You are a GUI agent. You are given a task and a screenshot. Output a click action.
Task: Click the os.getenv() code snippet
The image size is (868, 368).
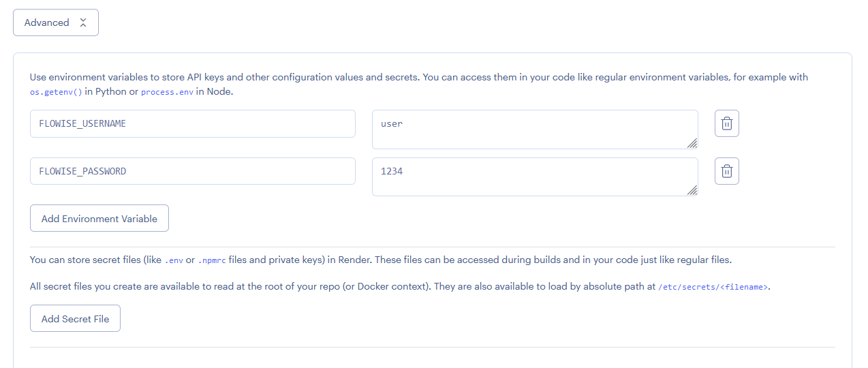(56, 92)
